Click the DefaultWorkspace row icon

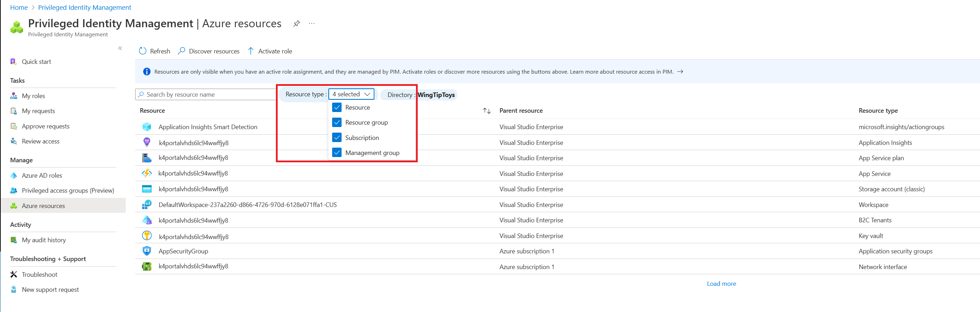pos(147,205)
